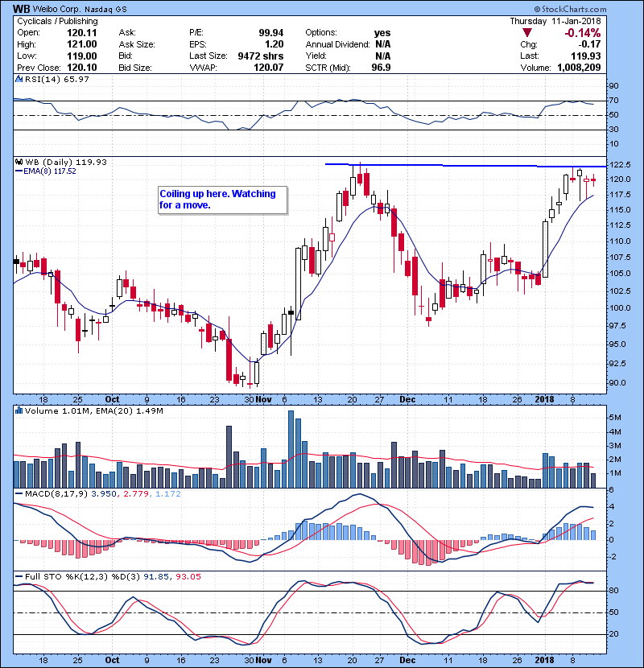Image resolution: width=644 pixels, height=668 pixels.
Task: Click the VWAP value 120.07
Action: point(269,68)
